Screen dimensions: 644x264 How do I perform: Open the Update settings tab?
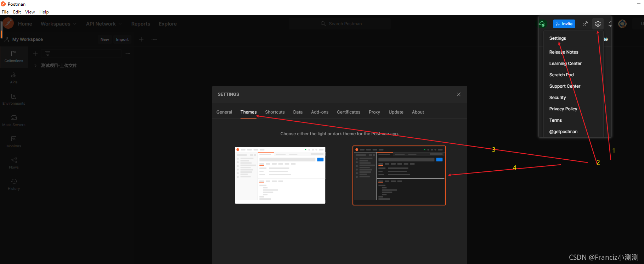[x=396, y=112]
